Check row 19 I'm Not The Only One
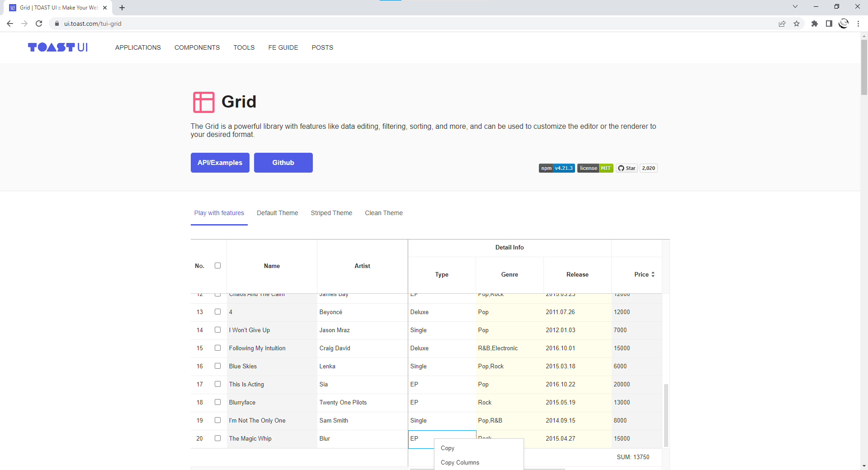868x470 pixels. tap(218, 420)
